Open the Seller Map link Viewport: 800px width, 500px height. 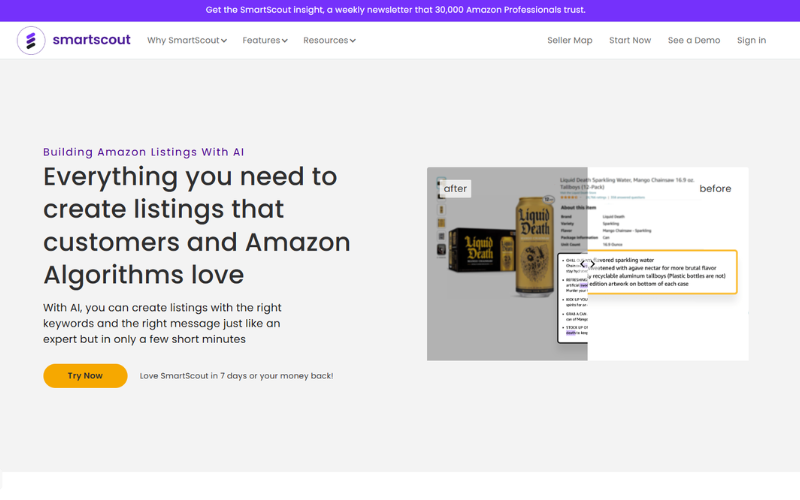(569, 40)
